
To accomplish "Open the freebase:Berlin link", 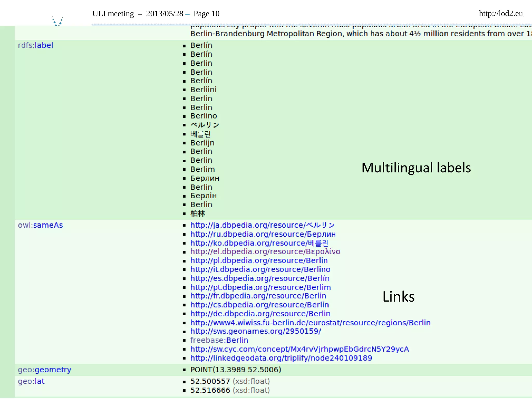I will tap(219, 340).
